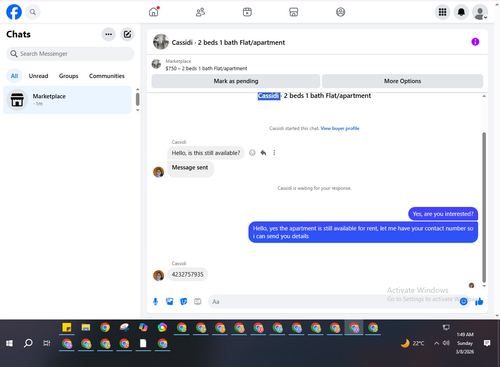Show hidden system tray icons chevron
500x367 pixels.
[436, 343]
